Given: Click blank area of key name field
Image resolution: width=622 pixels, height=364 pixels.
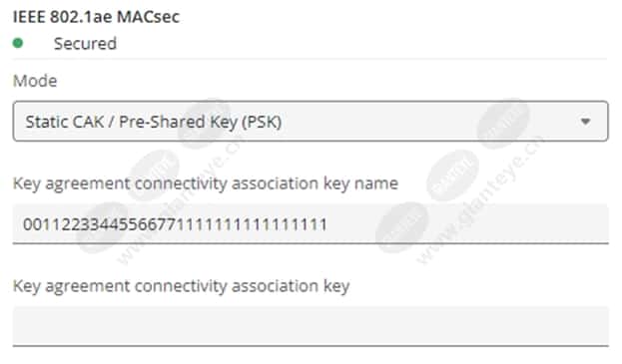Looking at the screenshot, I should (x=468, y=223).
